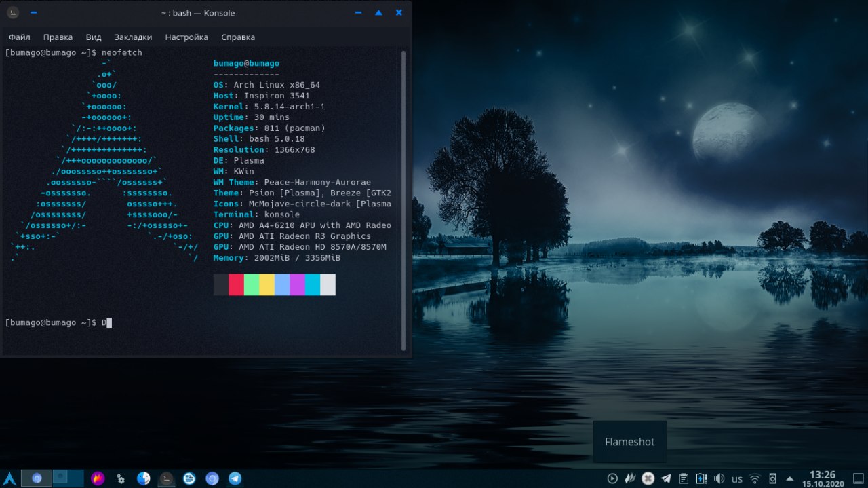Click the round X tray icon
The height and width of the screenshot is (488, 868).
pos(648,478)
